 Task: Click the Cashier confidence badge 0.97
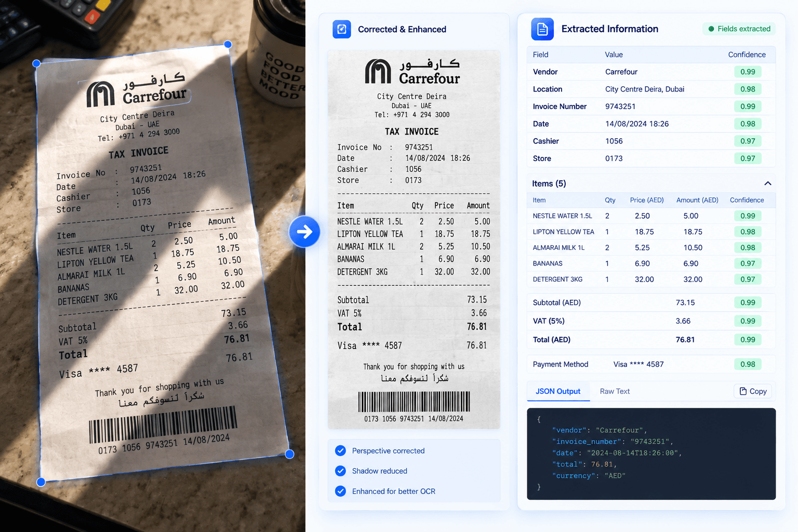[x=748, y=141]
